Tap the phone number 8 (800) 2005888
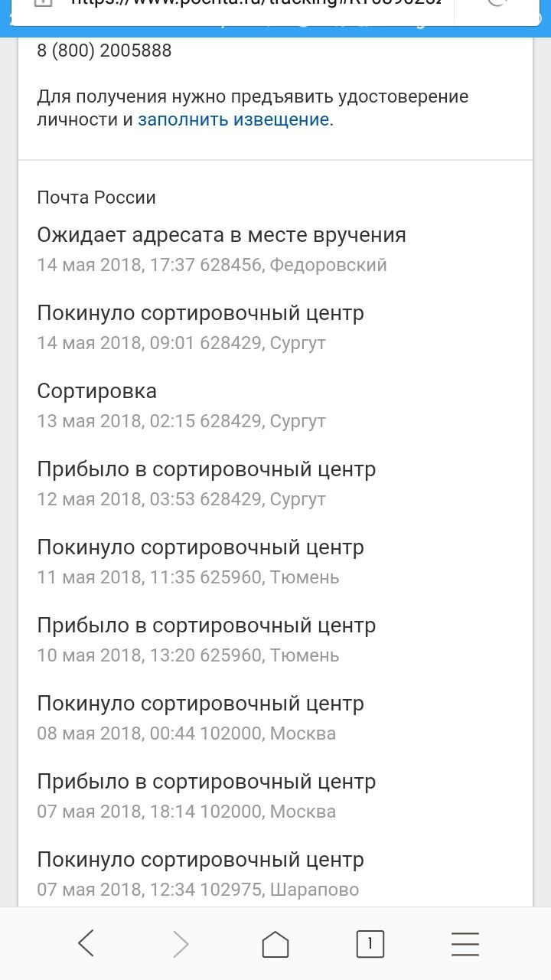The width and height of the screenshot is (551, 980). coord(104,51)
